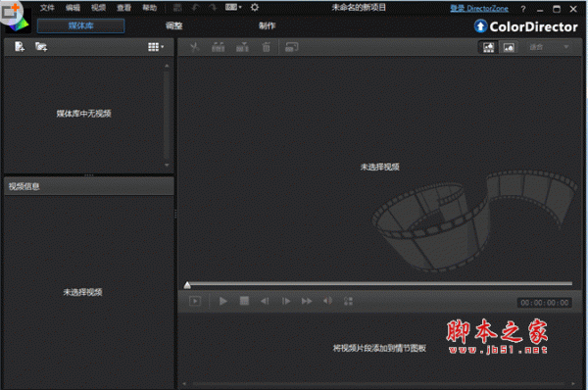
Task: Switch to the 调整 tab
Action: tap(173, 25)
